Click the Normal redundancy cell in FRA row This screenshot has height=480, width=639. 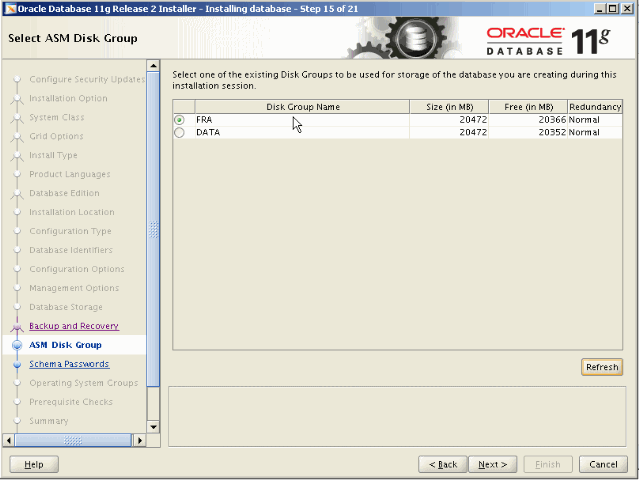[x=595, y=120]
